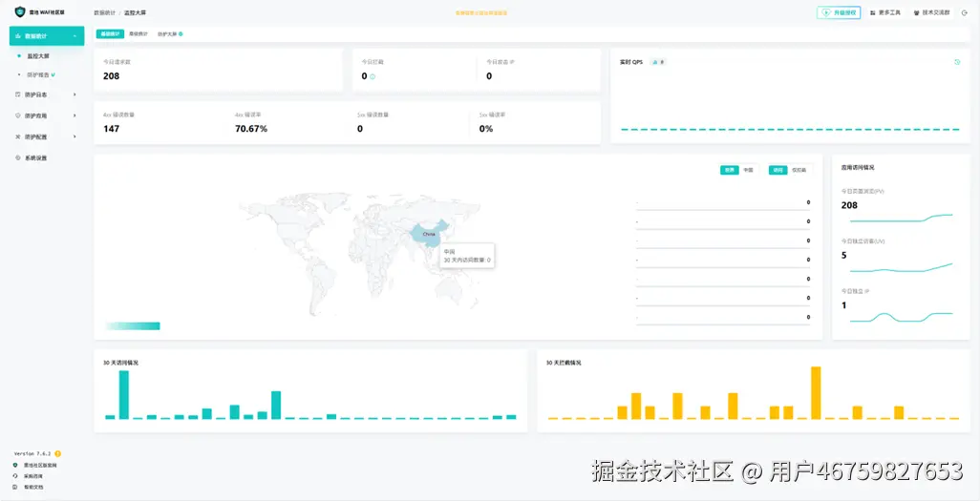Click China on the world map
The image size is (980, 501).
pyautogui.click(x=429, y=234)
